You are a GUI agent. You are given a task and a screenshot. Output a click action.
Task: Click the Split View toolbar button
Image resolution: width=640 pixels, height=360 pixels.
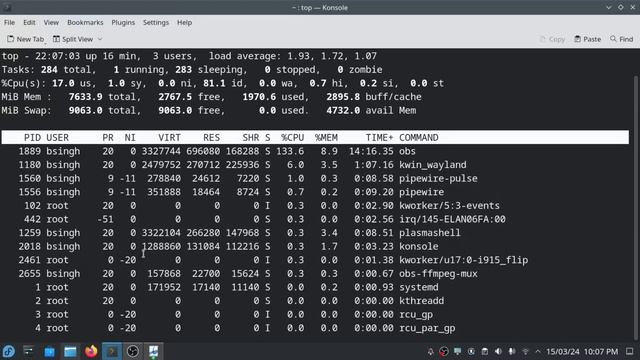click(73, 39)
